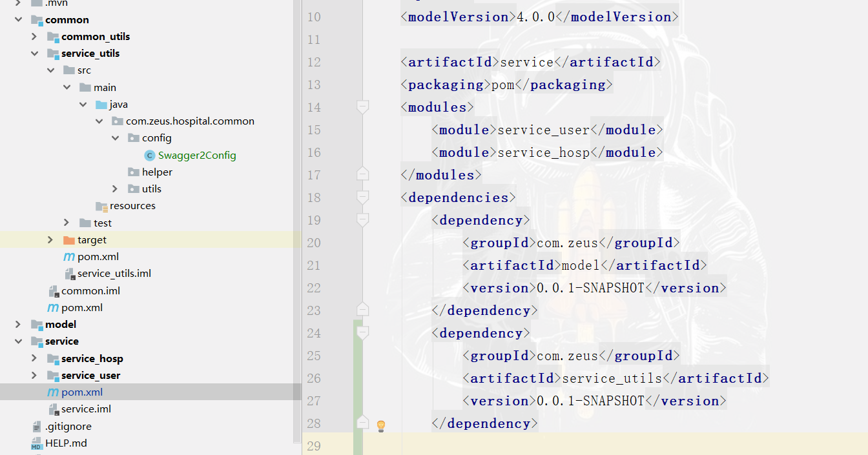Screen dimensions: 868x455
Task: Fold the first dependency block at line 19
Action: 362,219
